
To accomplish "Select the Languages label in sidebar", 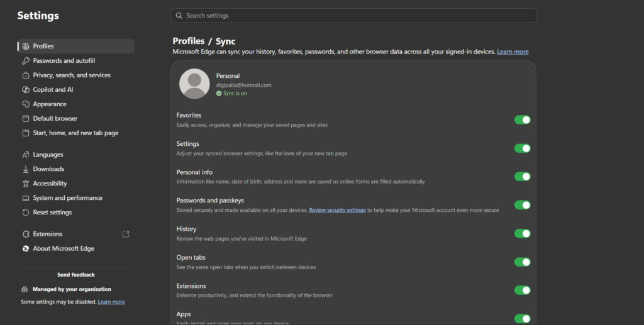I will (48, 155).
